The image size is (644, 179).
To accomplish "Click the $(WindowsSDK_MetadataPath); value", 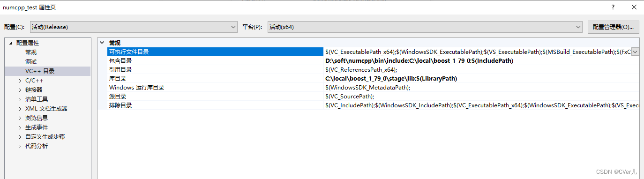I will (x=367, y=88).
